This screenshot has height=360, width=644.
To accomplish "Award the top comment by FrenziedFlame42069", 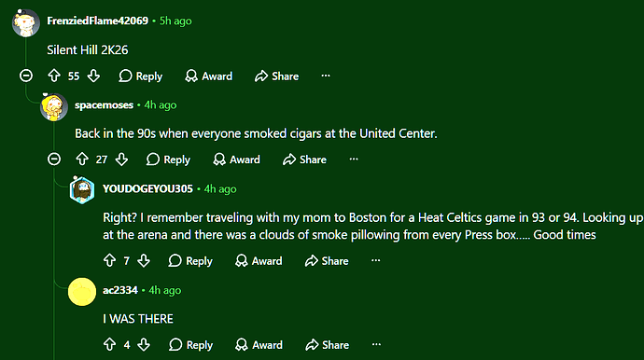I will [209, 76].
